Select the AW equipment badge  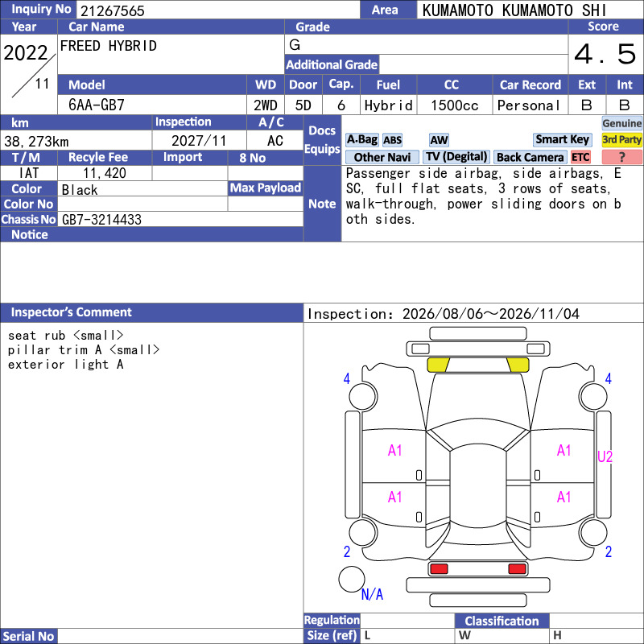tap(439, 140)
